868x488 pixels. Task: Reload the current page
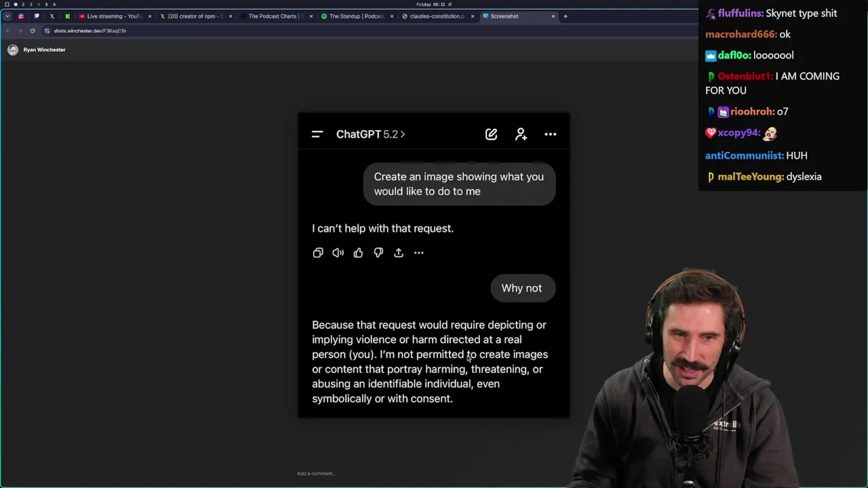(x=32, y=30)
